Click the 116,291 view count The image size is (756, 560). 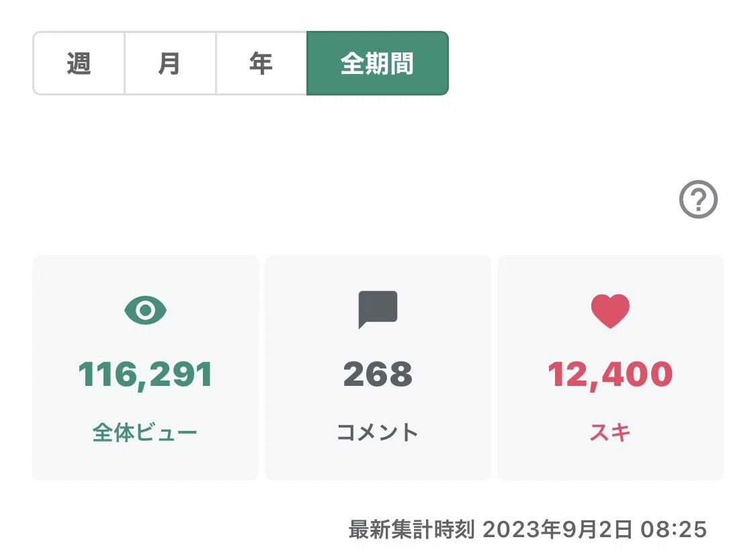[145, 374]
